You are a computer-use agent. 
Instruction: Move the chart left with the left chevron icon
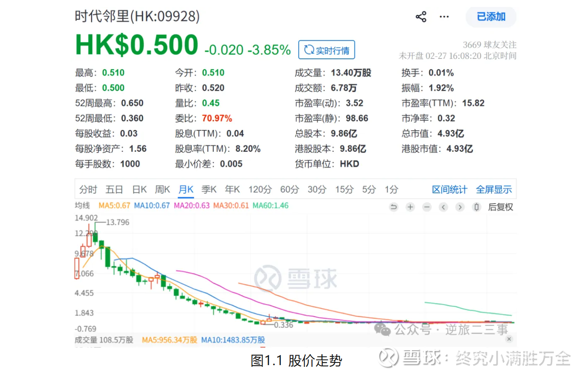pos(443,207)
